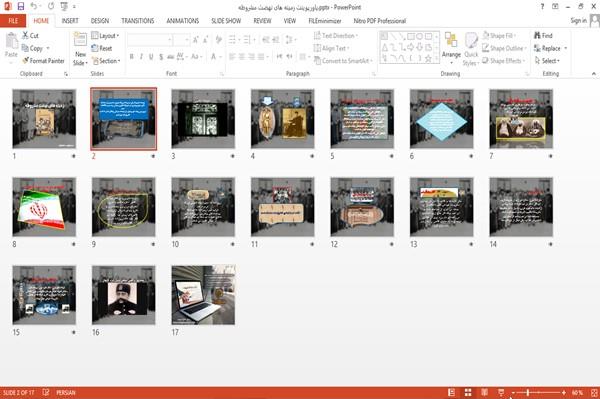600x399 pixels.
Task: Click the Find button
Action: (x=543, y=36)
